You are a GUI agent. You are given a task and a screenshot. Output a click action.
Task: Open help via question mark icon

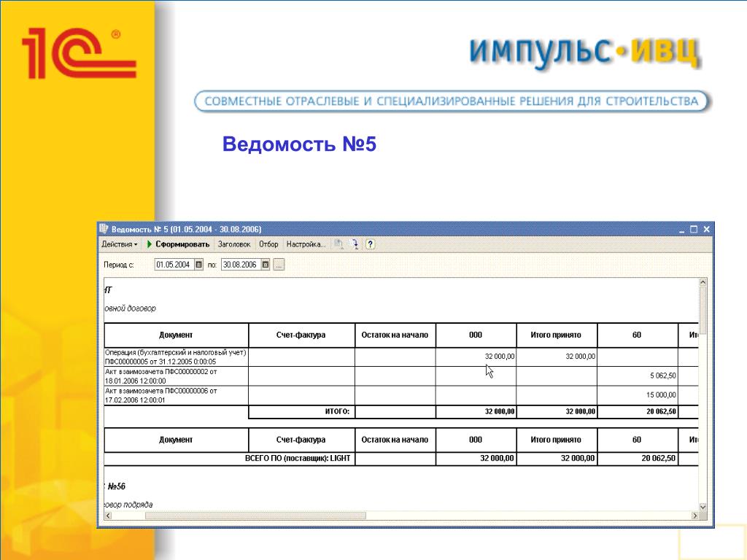point(370,244)
